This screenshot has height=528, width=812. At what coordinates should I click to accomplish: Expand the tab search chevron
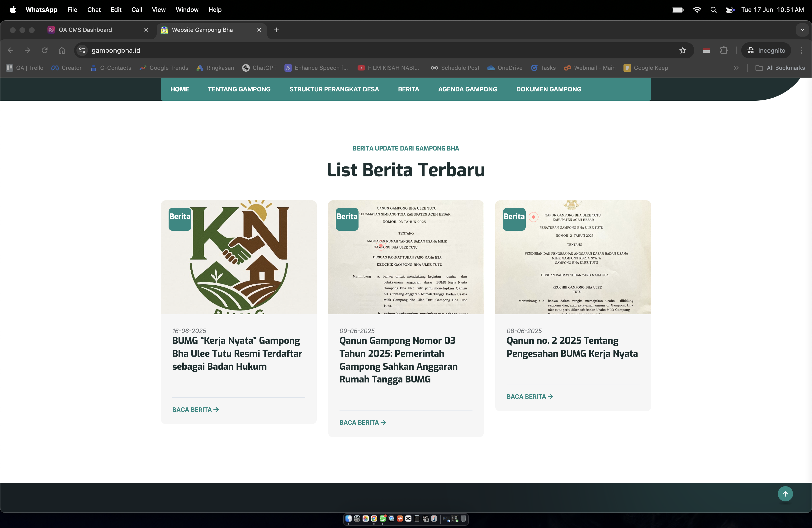pyautogui.click(x=803, y=30)
